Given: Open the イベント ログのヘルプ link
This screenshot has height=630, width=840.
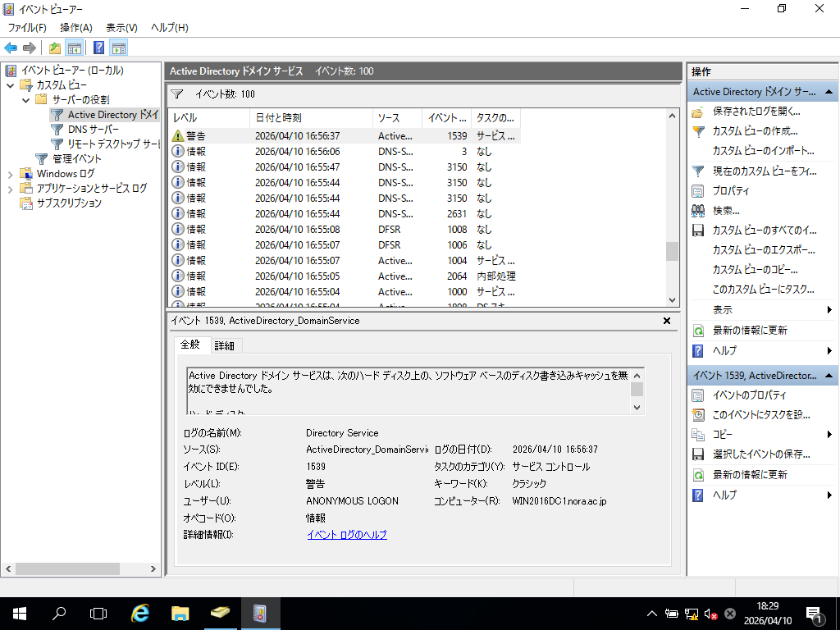Looking at the screenshot, I should 347,535.
